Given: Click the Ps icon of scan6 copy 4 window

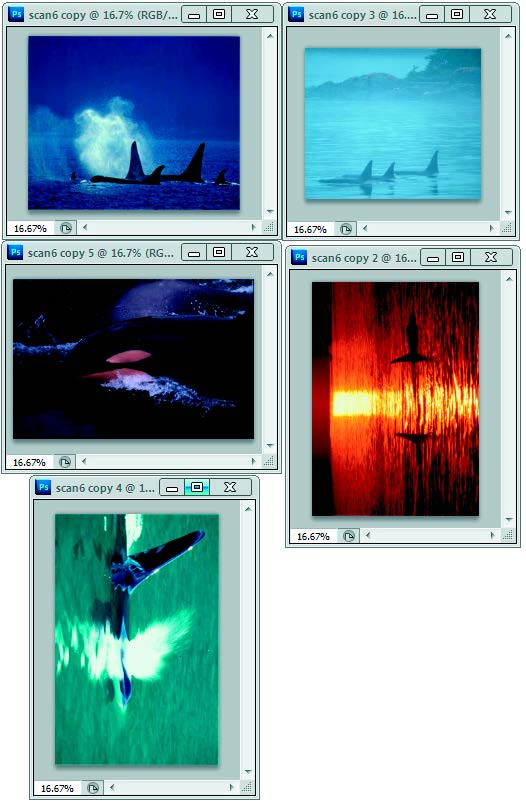Looking at the screenshot, I should pos(44,487).
